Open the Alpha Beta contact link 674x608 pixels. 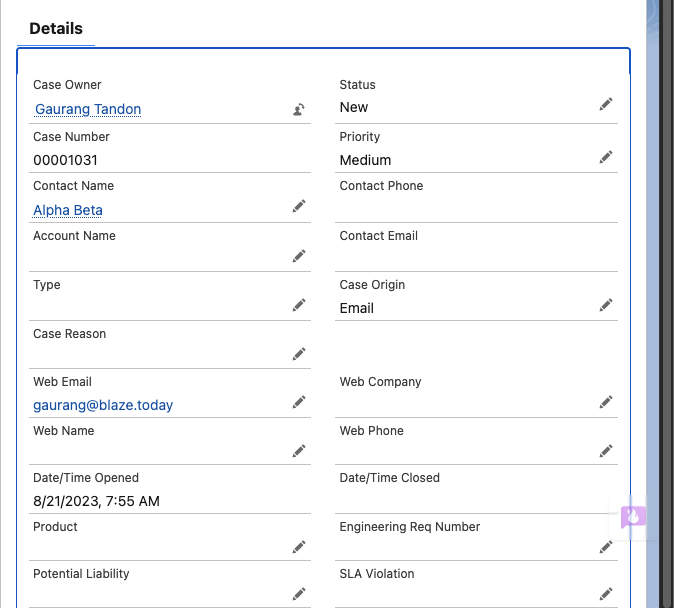click(x=68, y=210)
